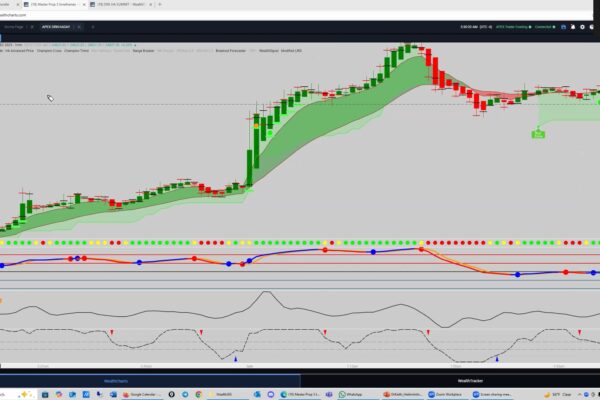Switch to the Home Page tab
This screenshot has height=400, width=600.
(13, 25)
